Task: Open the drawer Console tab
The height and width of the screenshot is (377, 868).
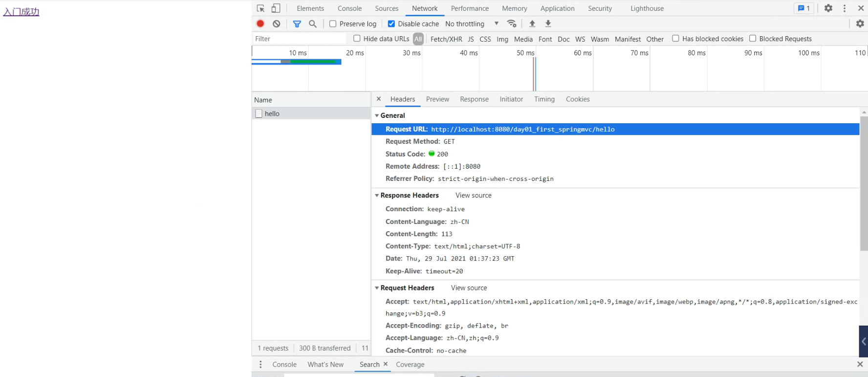Action: (284, 364)
